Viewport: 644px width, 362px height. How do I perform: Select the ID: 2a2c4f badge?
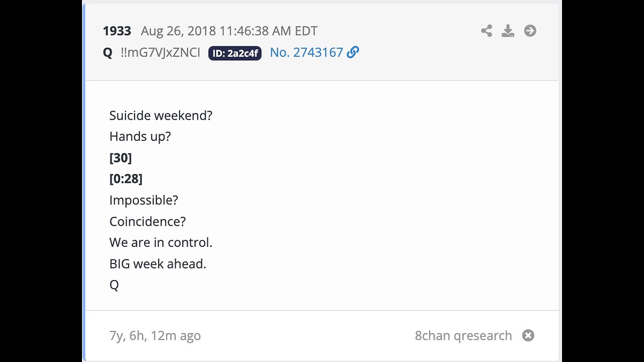pyautogui.click(x=235, y=53)
